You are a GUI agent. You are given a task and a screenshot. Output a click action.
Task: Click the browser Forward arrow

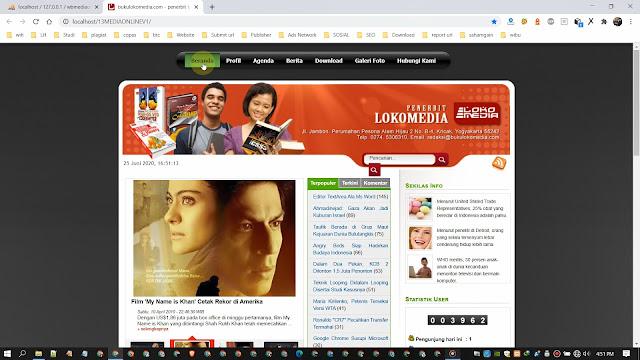coord(22,21)
